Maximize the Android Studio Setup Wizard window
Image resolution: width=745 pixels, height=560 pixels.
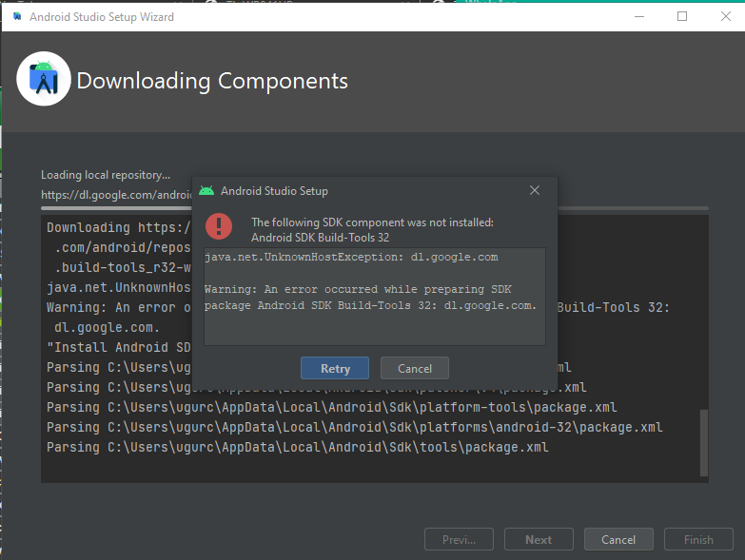tap(682, 16)
